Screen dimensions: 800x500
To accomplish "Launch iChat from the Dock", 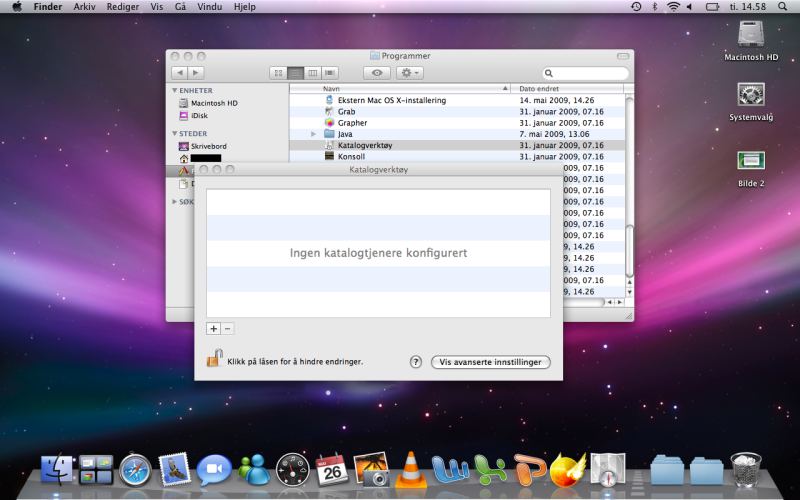I will click(x=214, y=469).
